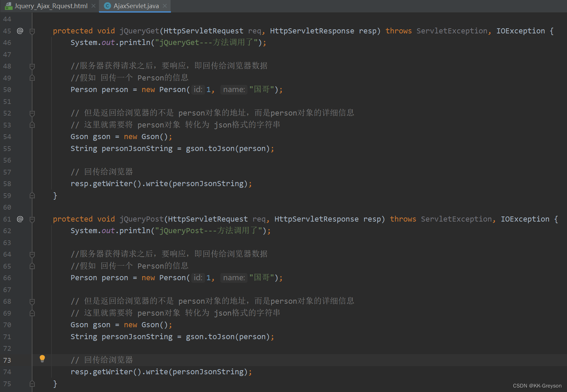The image size is (567, 392).
Task: Click the ServletException on line 45
Action: click(x=452, y=31)
